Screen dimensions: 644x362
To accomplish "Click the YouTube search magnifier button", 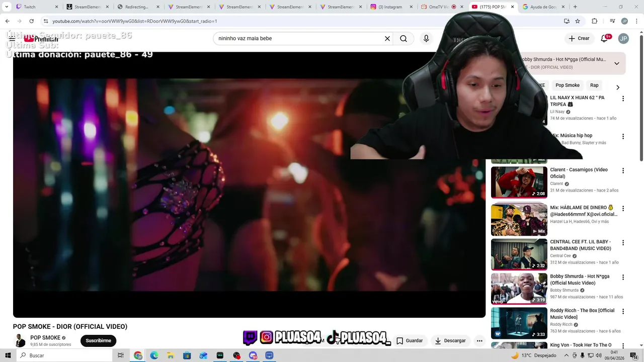I will click(x=404, y=39).
